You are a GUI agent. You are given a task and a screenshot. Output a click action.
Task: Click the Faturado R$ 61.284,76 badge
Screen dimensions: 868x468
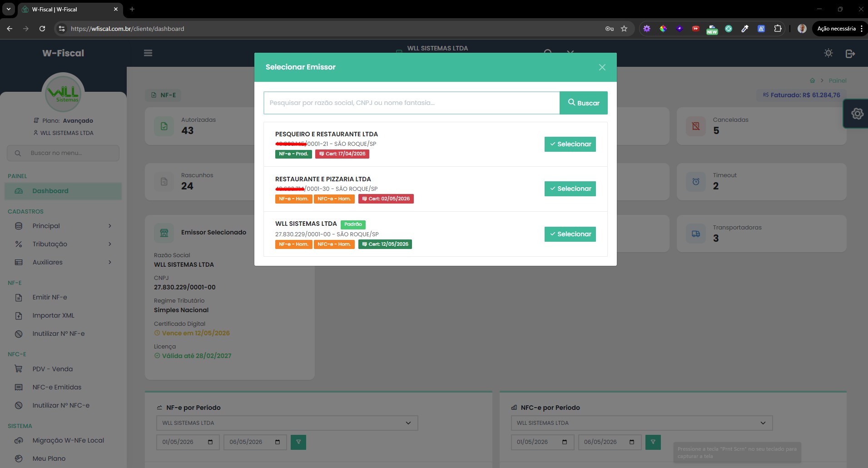coord(802,95)
